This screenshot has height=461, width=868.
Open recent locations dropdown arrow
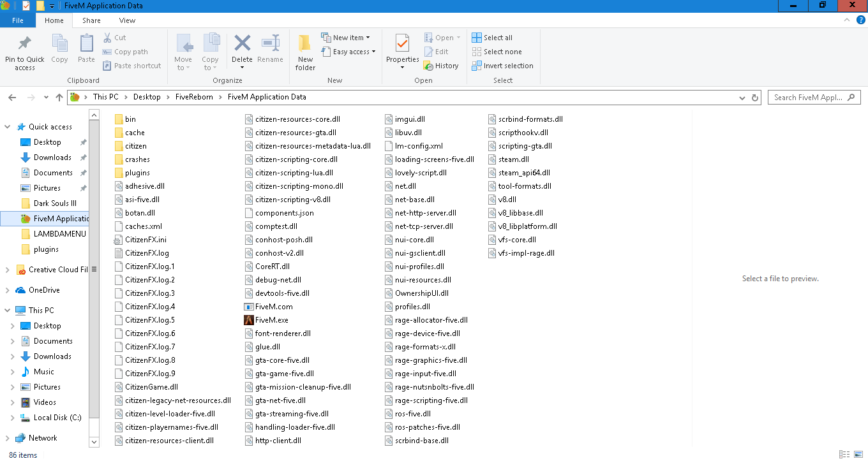point(46,98)
